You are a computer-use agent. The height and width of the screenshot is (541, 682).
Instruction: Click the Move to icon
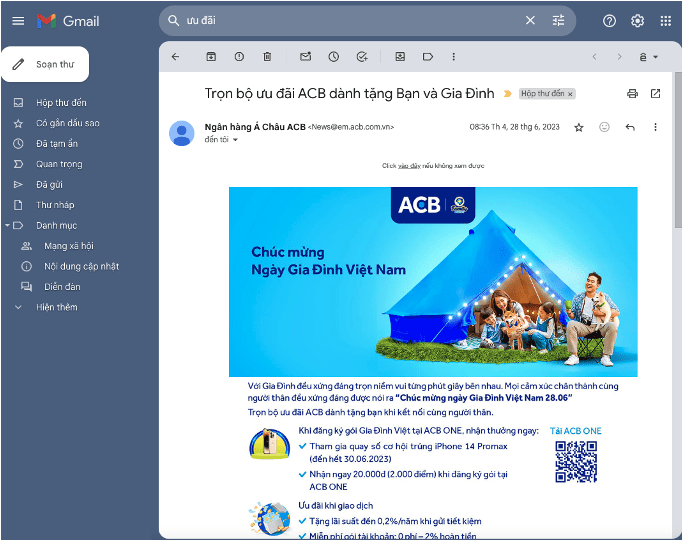pos(400,57)
